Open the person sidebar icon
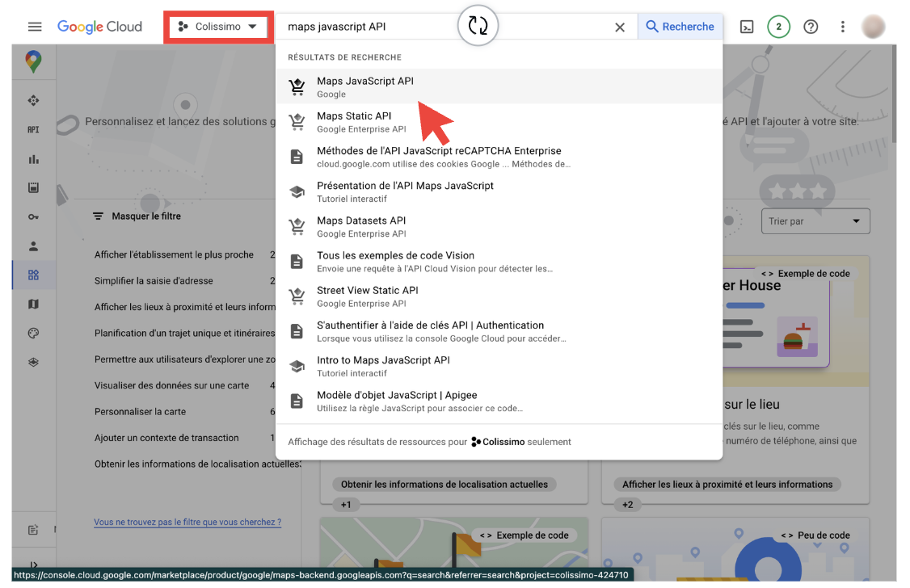 [x=34, y=246]
